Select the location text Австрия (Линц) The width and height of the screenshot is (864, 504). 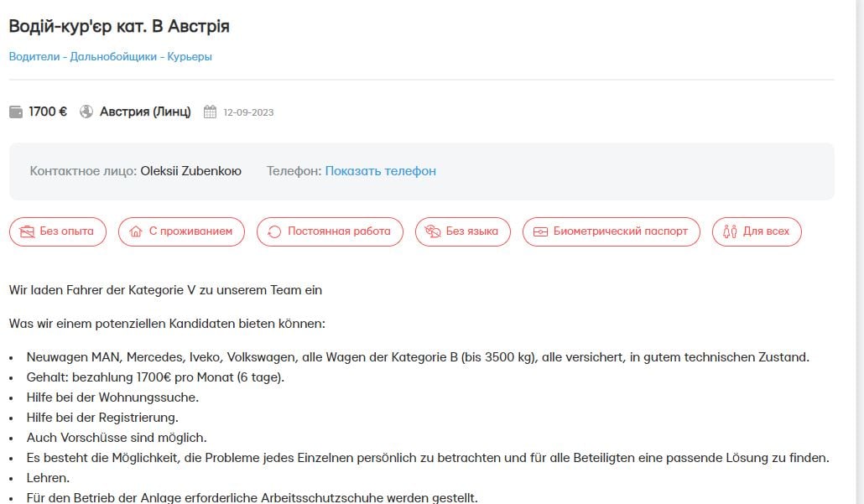tap(145, 112)
